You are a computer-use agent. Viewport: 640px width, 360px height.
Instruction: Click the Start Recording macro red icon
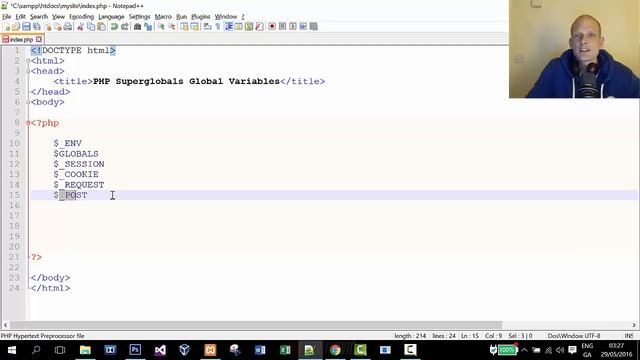pyautogui.click(x=272, y=27)
